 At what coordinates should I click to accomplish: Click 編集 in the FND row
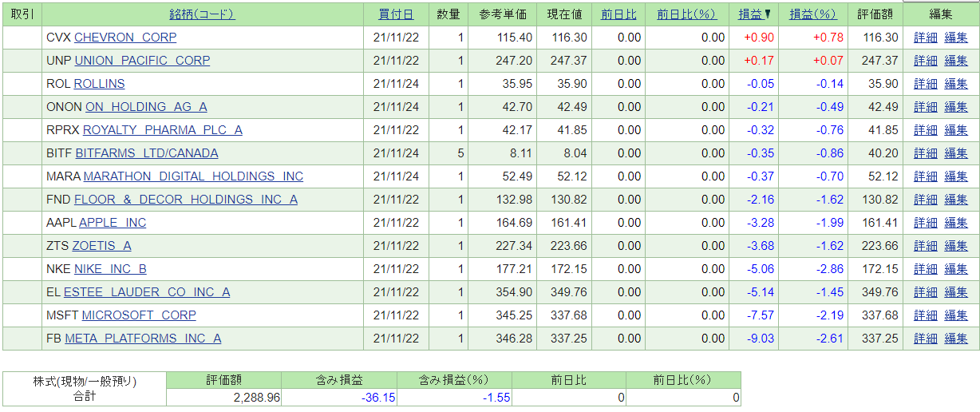[956, 200]
